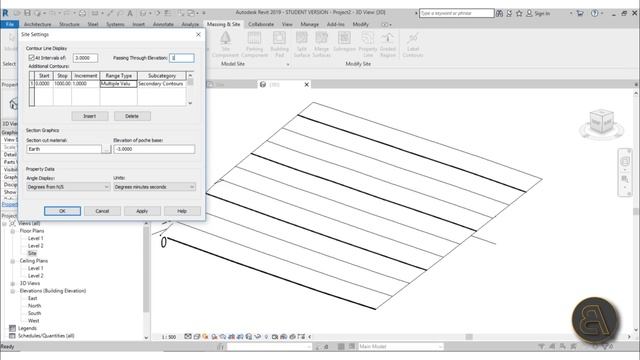Click the Elevation of poche base field
The image size is (640, 360).
(x=154, y=149)
